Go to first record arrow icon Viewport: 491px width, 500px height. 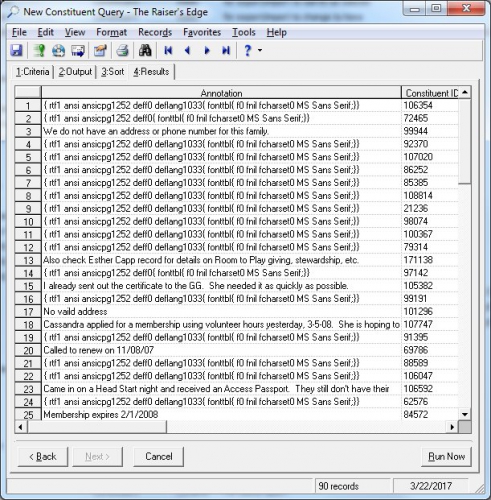coord(168,51)
